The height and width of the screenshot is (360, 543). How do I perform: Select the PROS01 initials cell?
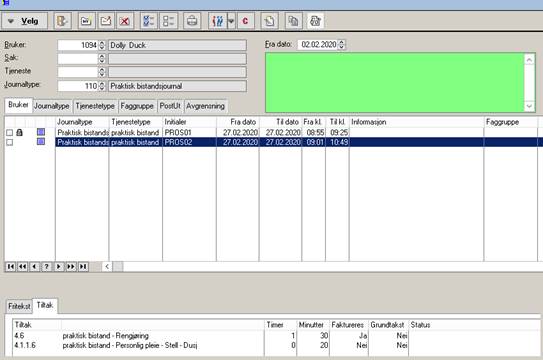pos(189,133)
